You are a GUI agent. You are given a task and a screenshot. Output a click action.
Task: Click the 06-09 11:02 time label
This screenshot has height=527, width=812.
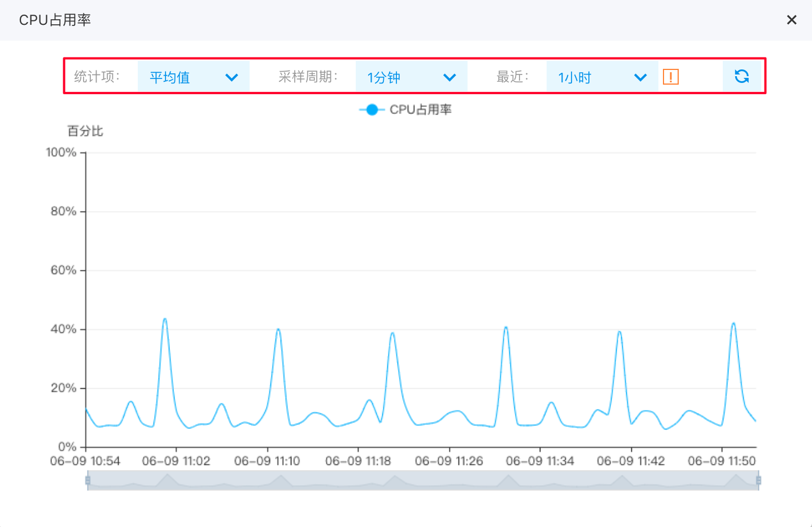coord(176,461)
